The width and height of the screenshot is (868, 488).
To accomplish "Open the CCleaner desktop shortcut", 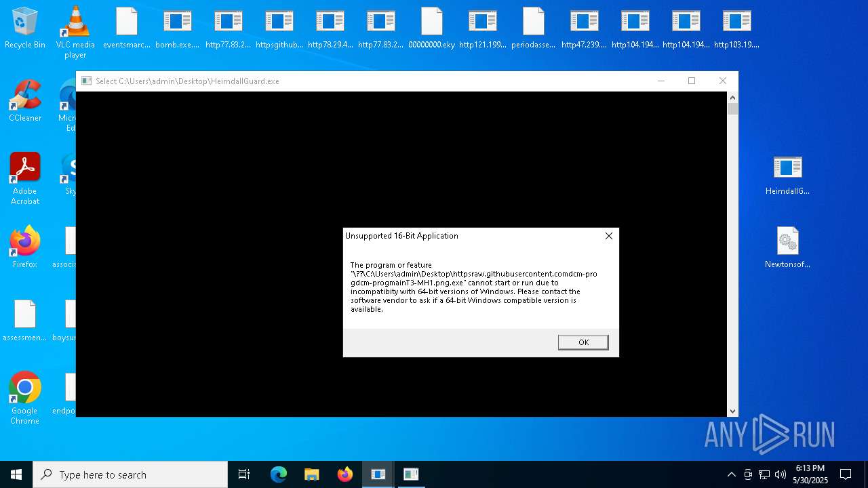I will click(25, 101).
